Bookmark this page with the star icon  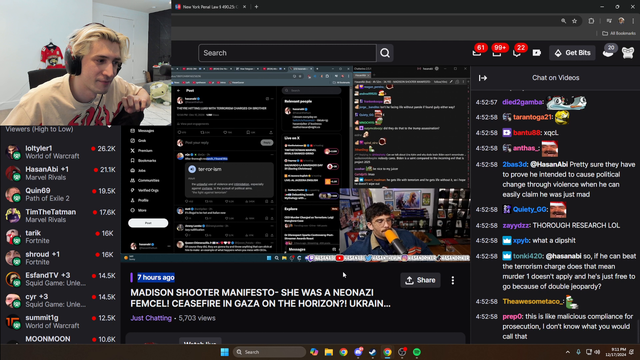pyautogui.click(x=574, y=21)
